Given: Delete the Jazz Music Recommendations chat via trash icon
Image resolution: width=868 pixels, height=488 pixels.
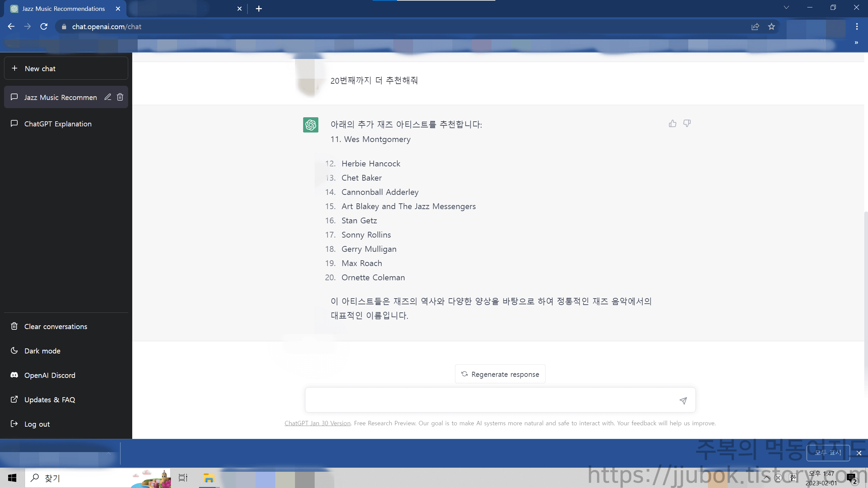Looking at the screenshot, I should click(x=120, y=97).
